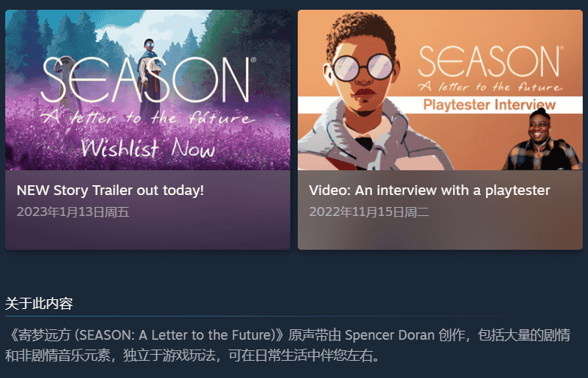The height and width of the screenshot is (378, 588).
Task: Click 'A letter to the future' on purple image
Action: coord(148,118)
